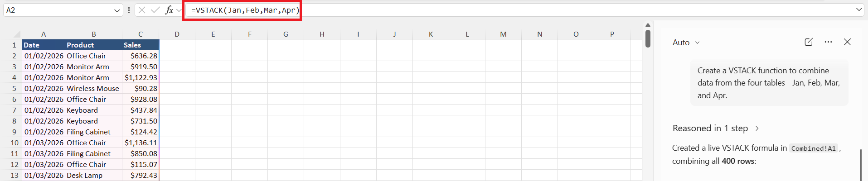Confirm formula with checkmark icon
868x181 pixels.
point(155,10)
